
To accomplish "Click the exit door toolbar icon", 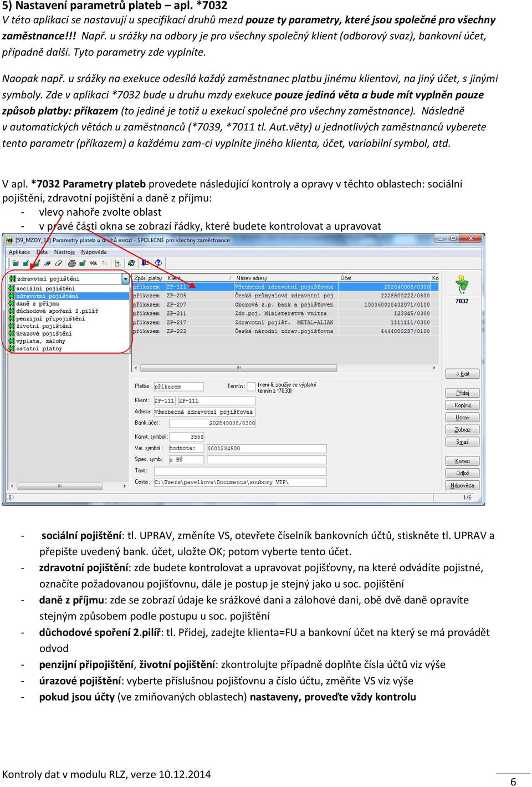I will (x=145, y=263).
